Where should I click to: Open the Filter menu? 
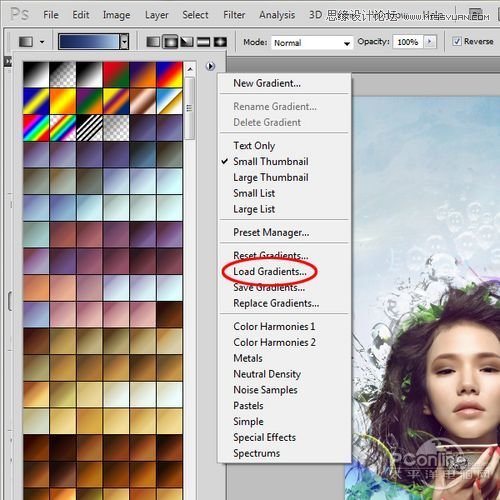[234, 15]
